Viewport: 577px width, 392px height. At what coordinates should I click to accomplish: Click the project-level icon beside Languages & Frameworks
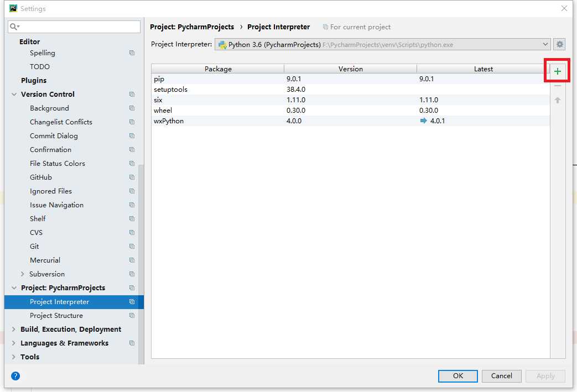(x=132, y=343)
